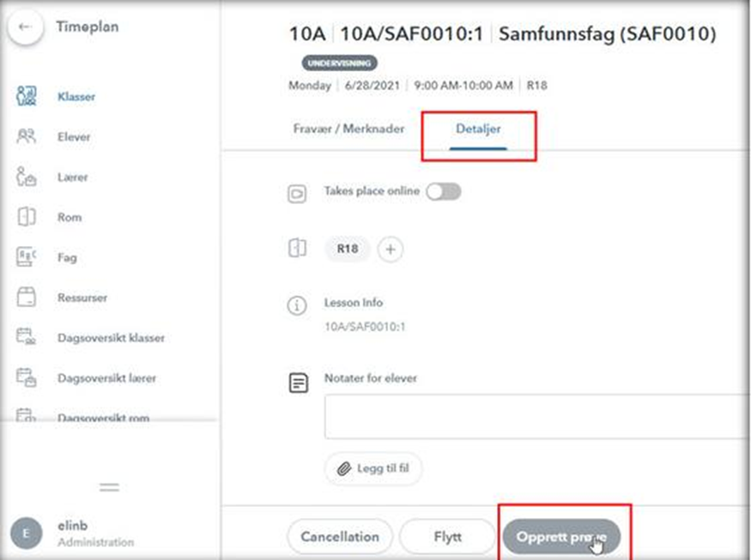Select the Elever people icon
The height and width of the screenshot is (560, 751).
[x=26, y=136]
